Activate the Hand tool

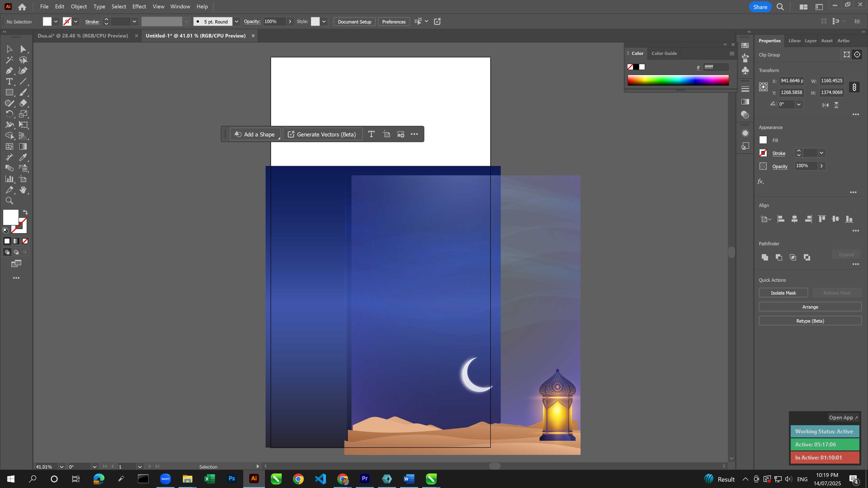(23, 190)
